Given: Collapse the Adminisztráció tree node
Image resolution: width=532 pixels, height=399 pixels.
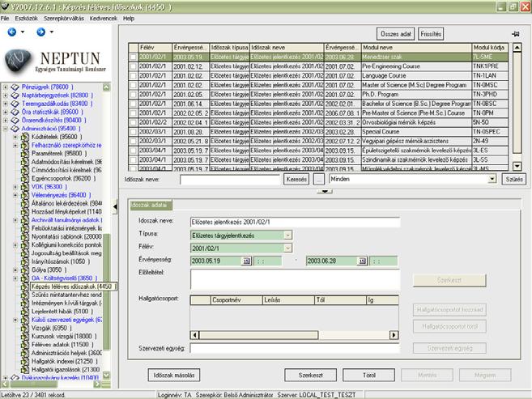Looking at the screenshot, I should click(x=6, y=129).
